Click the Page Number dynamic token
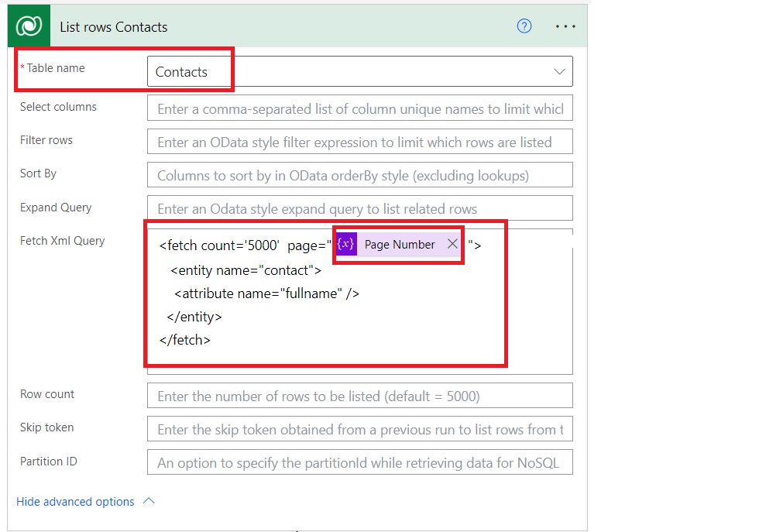 click(x=400, y=245)
